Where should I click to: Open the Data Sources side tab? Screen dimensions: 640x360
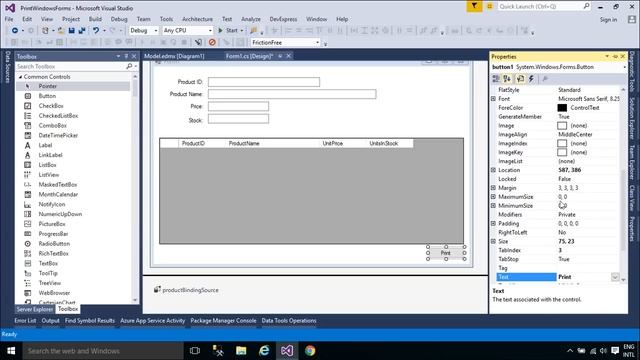(7, 67)
